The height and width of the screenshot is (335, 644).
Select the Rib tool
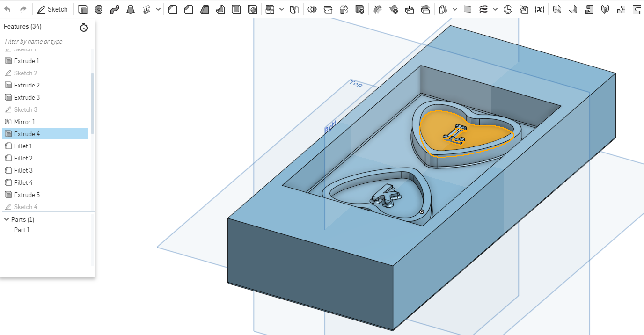click(x=220, y=9)
